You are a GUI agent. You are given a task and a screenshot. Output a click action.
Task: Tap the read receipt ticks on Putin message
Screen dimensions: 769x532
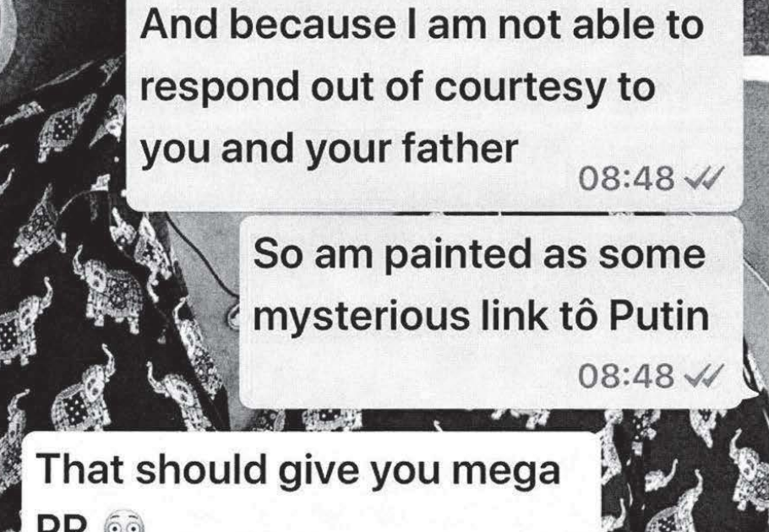pos(704,376)
